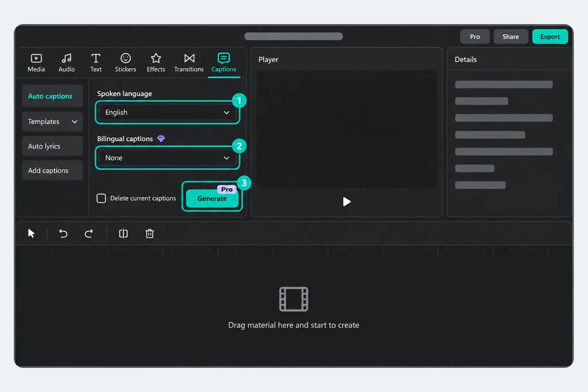Select the Auto captions option
This screenshot has width=588, height=392.
point(52,96)
